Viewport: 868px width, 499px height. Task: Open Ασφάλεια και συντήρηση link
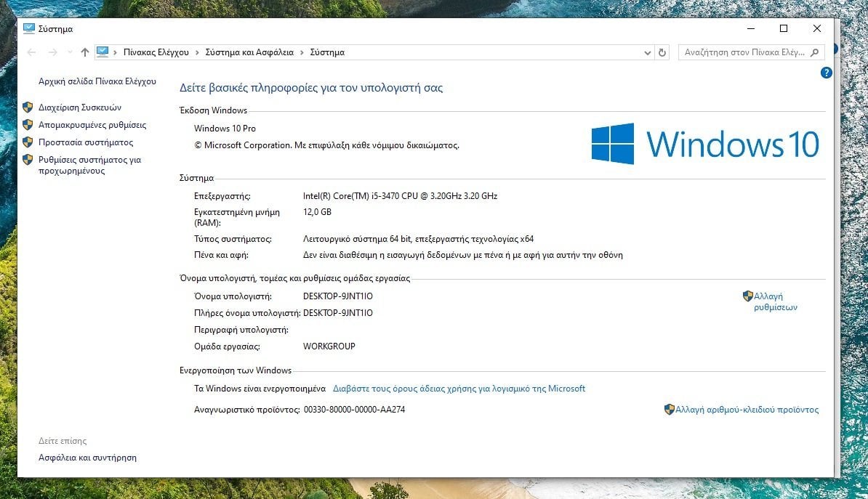coord(87,458)
